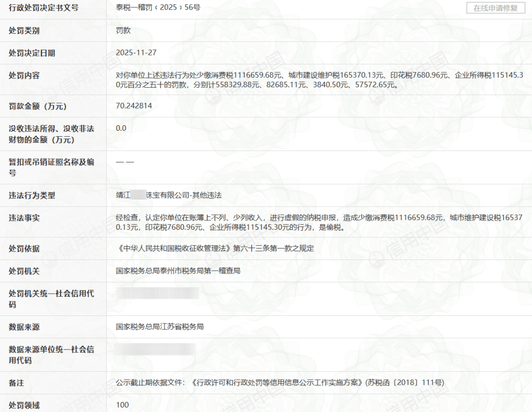Click the confiscated amount value 0.0

[x=121, y=128]
